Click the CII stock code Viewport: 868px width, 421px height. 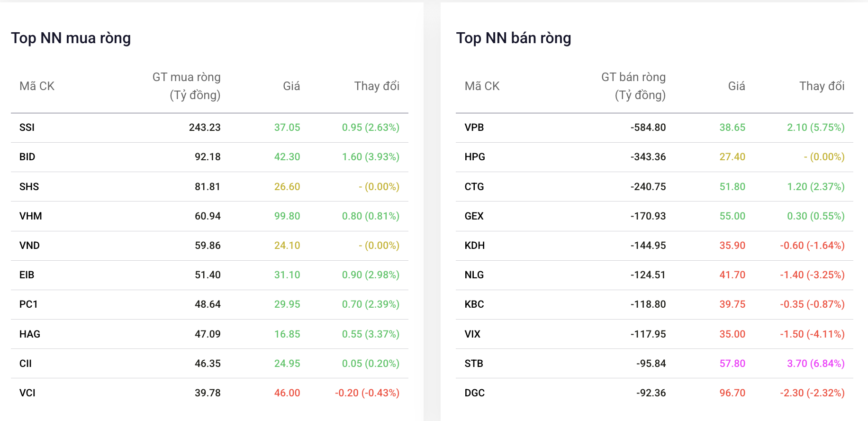pyautogui.click(x=26, y=364)
